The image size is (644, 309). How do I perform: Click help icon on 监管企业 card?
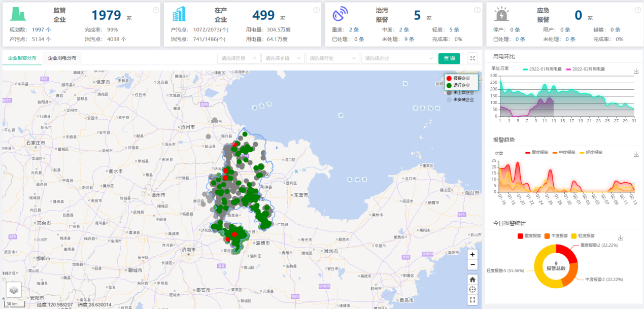tap(156, 10)
